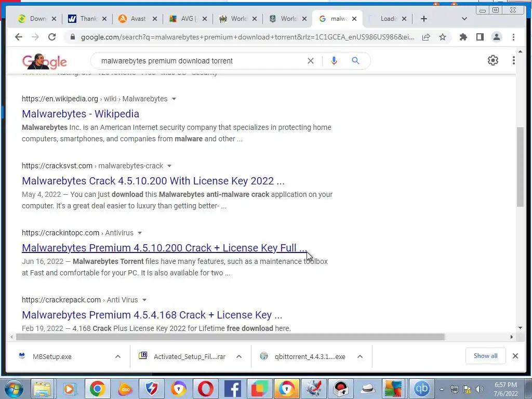Open qbittorrent_4.4.3.1 download options arrow

tap(360, 356)
